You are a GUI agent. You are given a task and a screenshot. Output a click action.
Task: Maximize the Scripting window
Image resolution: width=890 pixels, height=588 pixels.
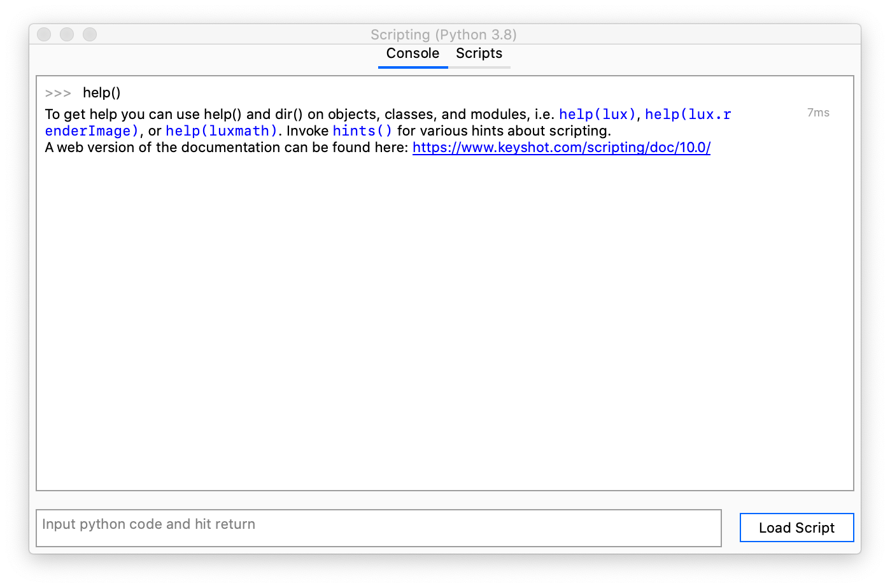[x=89, y=34]
